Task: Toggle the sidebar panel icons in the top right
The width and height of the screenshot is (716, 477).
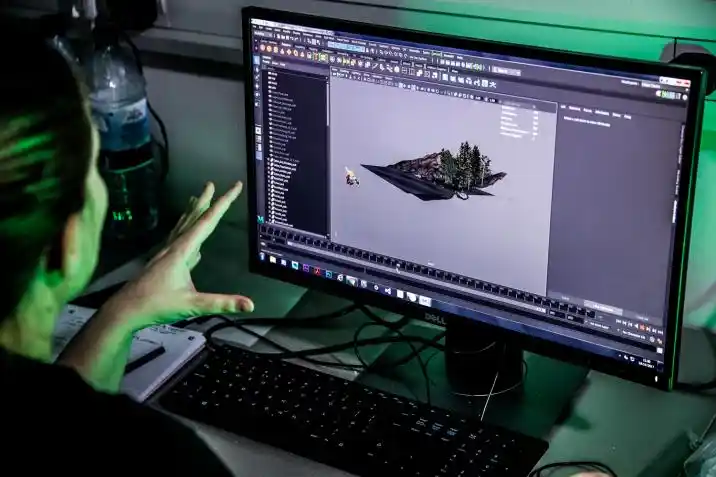Action: click(x=669, y=94)
